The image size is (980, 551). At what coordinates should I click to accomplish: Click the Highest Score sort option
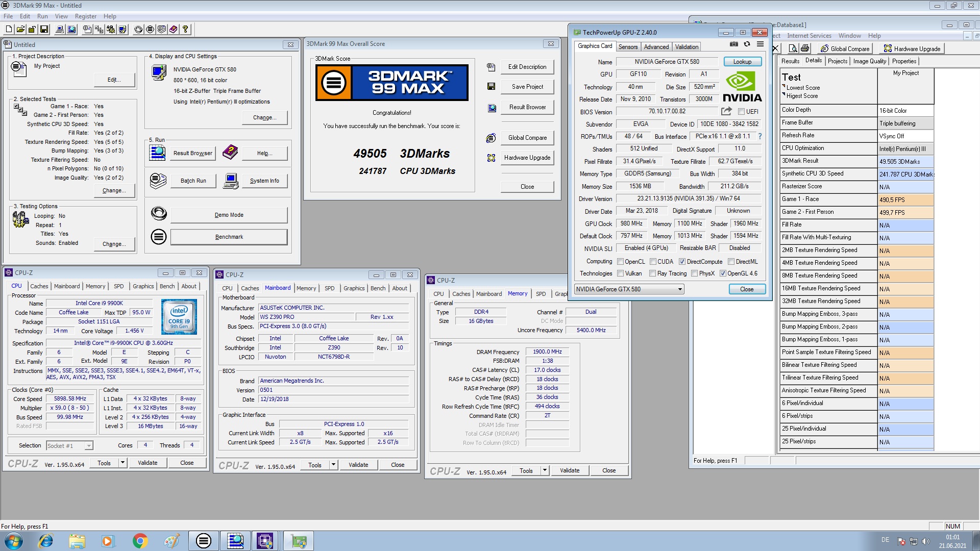[x=801, y=96]
